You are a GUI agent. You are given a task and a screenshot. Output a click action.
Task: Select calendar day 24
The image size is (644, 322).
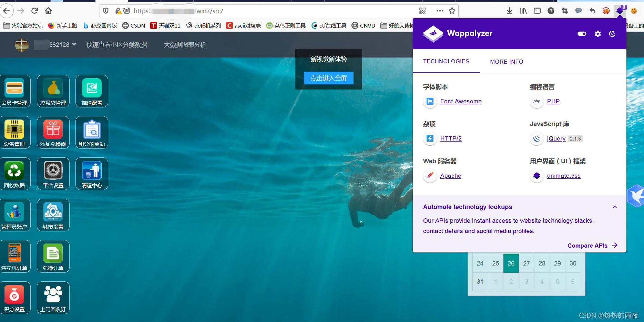(x=480, y=263)
